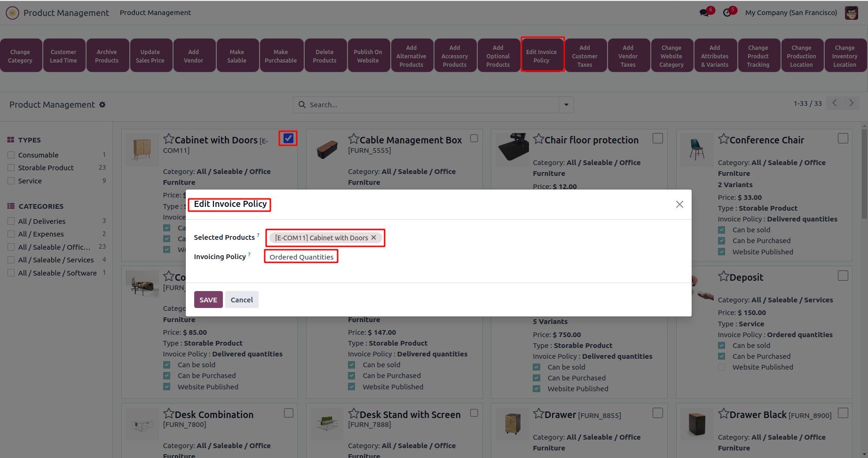Select the Drawer Black product checkbox
868x458 pixels.
coord(843,413)
